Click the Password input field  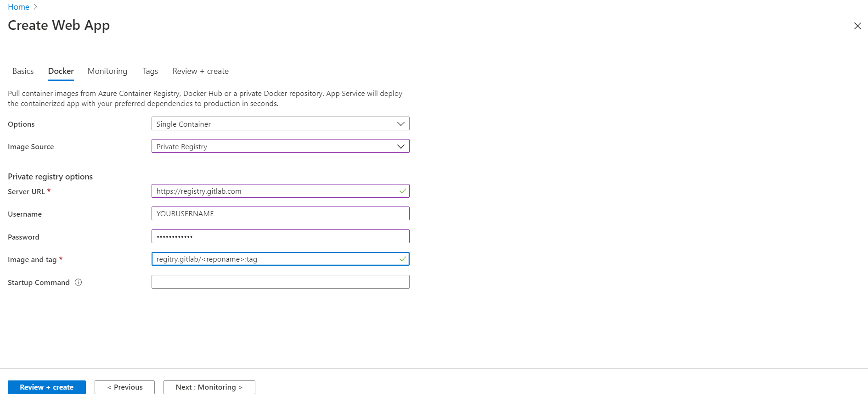[281, 236]
